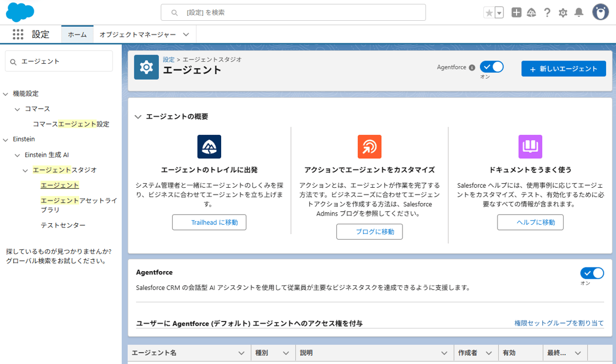Click the 設定 breadcrumb link
Screen dimensions: 616x364
pyautogui.click(x=169, y=59)
